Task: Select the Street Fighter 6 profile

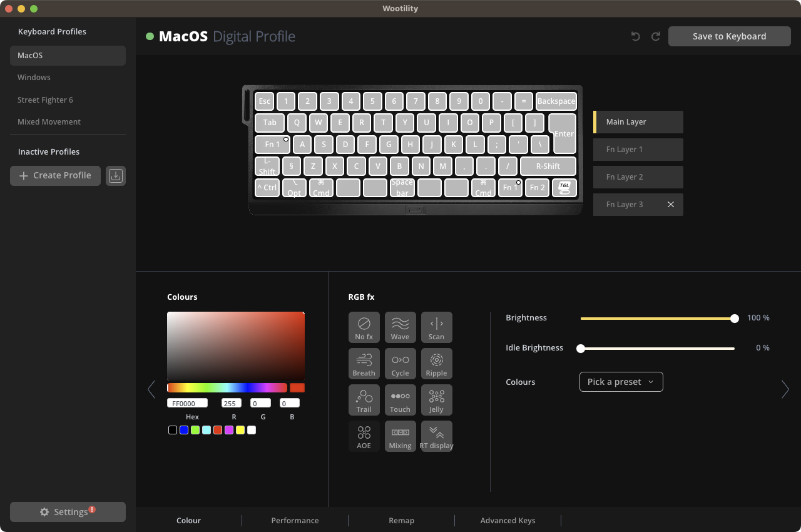Action: (x=68, y=100)
